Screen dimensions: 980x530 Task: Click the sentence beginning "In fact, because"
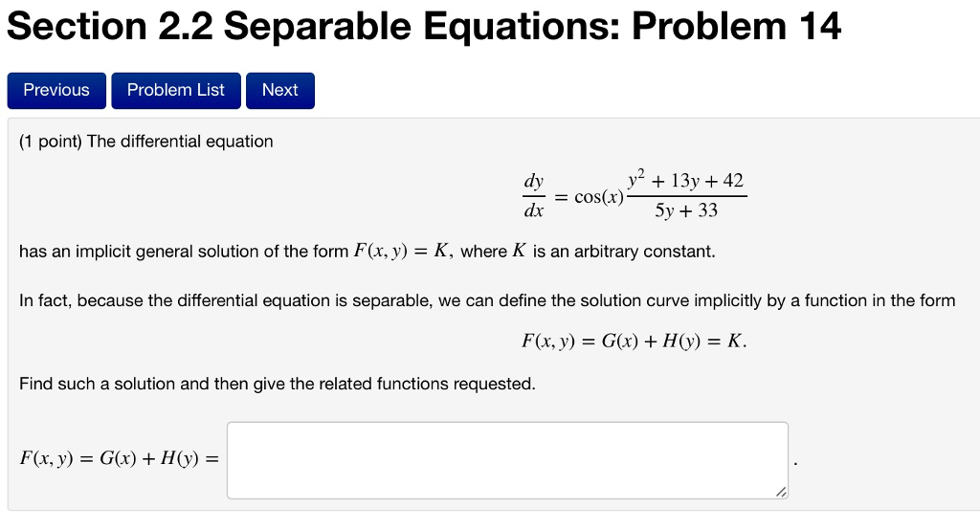point(487,300)
